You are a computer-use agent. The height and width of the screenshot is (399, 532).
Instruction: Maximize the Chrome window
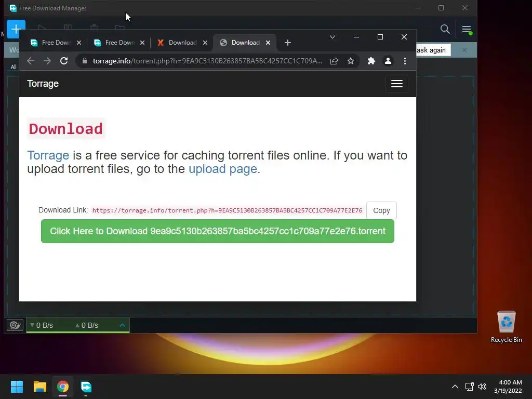[380, 37]
